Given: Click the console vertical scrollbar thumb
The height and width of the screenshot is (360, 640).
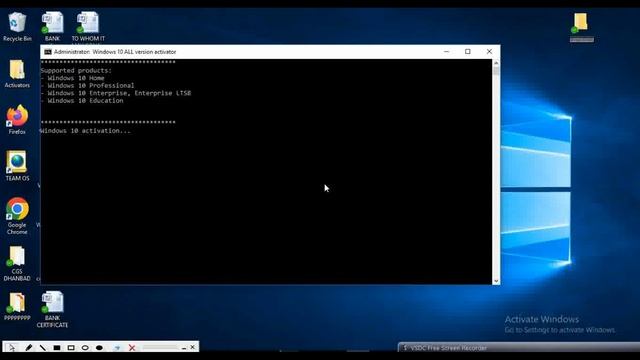Looking at the screenshot, I should 496,71.
